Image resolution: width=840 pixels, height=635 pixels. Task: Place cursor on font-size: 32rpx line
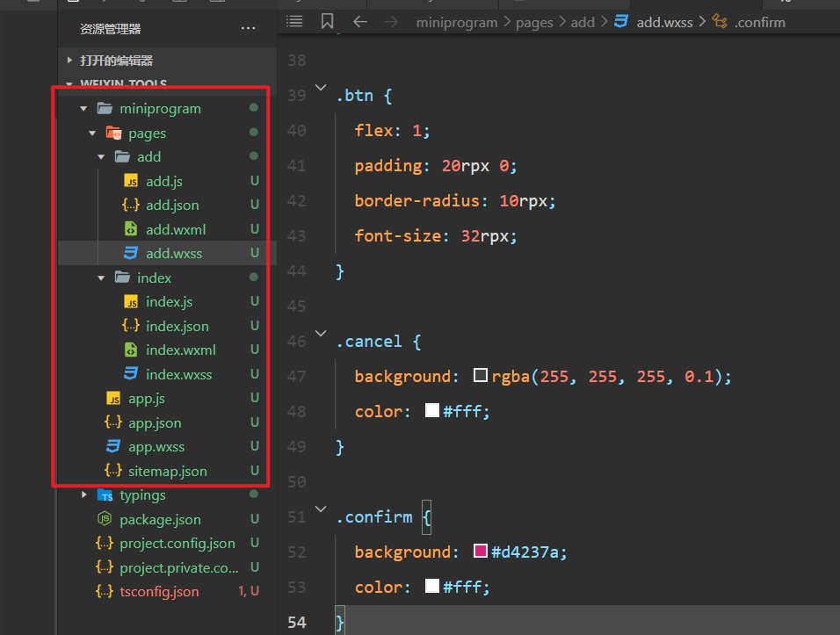click(436, 236)
